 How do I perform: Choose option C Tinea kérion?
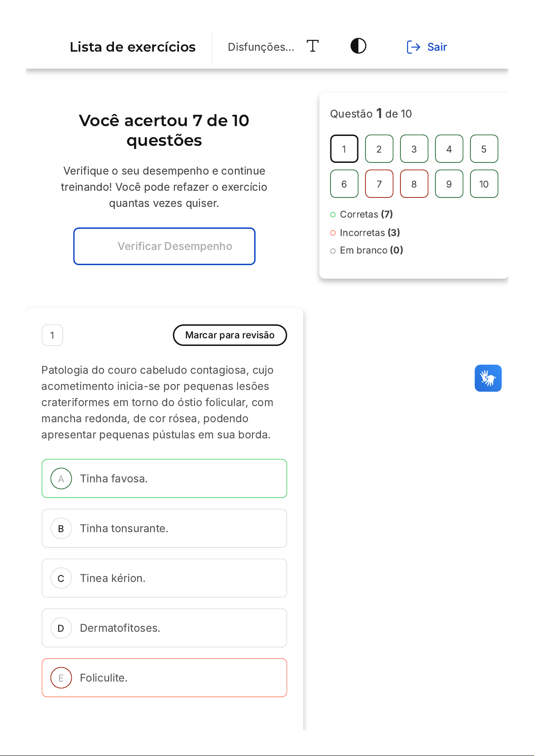pos(164,578)
